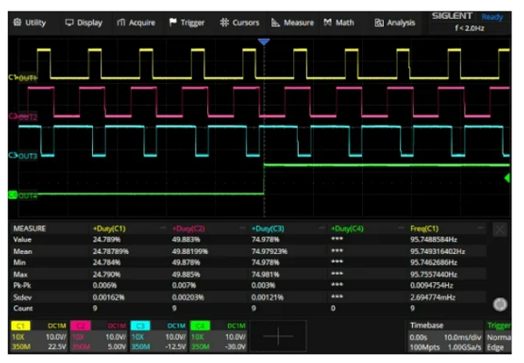Add a channel with the plus box

(x=278, y=336)
